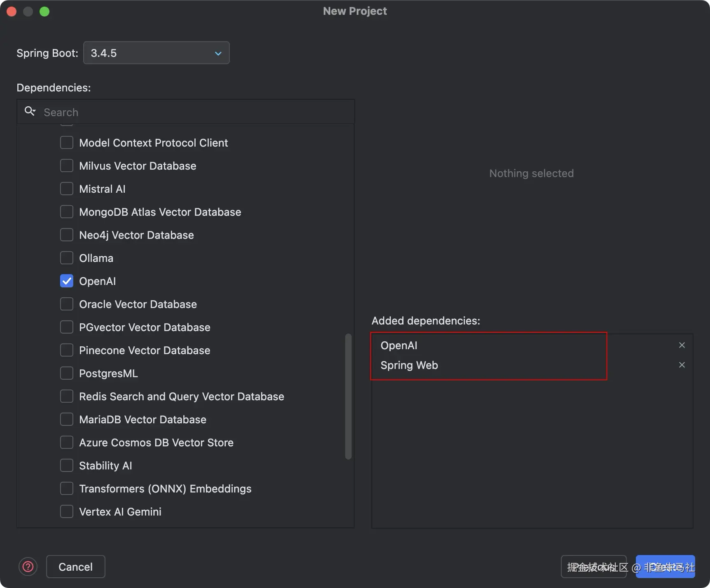Viewport: 710px width, 588px height.
Task: Select the PGvector Vector Database checkbox
Action: point(67,327)
